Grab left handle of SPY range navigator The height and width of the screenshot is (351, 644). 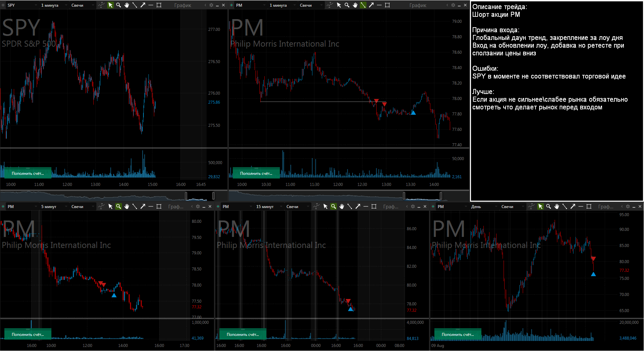tap(186, 195)
